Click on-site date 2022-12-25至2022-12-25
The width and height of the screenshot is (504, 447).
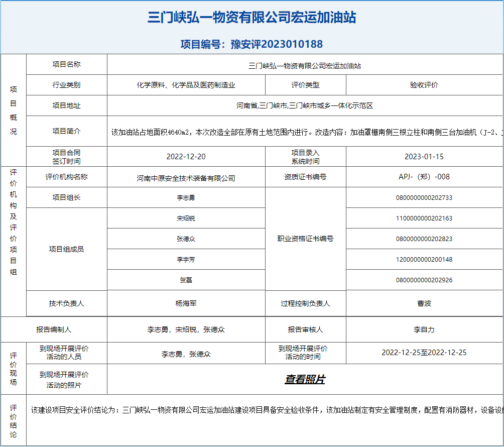[x=424, y=353]
